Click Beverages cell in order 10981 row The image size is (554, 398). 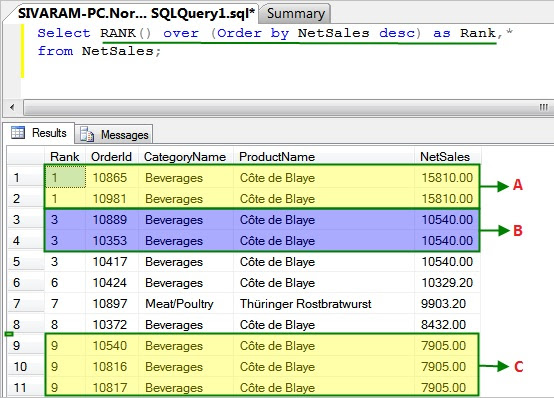point(185,198)
